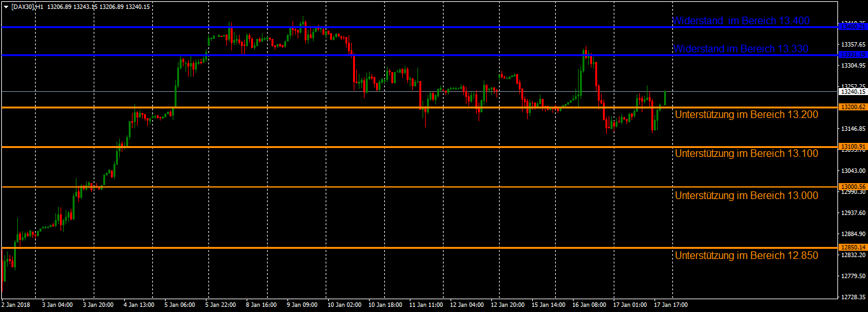Click the '3 Jan 20:00' time axis label
The image size is (868, 312).
tap(98, 305)
